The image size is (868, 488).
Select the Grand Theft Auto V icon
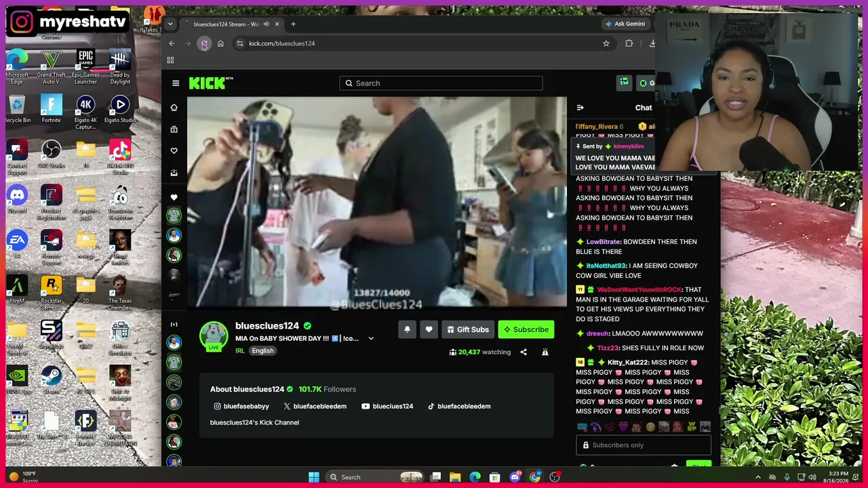click(x=51, y=66)
